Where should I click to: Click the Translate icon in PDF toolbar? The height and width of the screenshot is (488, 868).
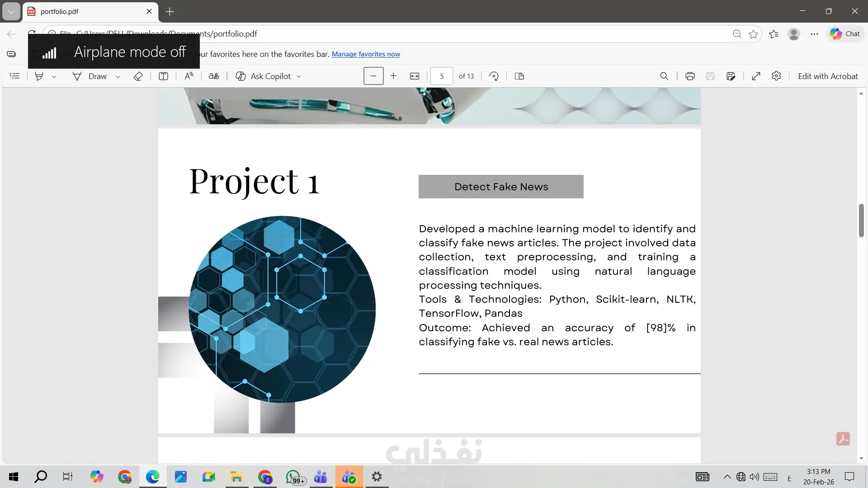tap(214, 76)
